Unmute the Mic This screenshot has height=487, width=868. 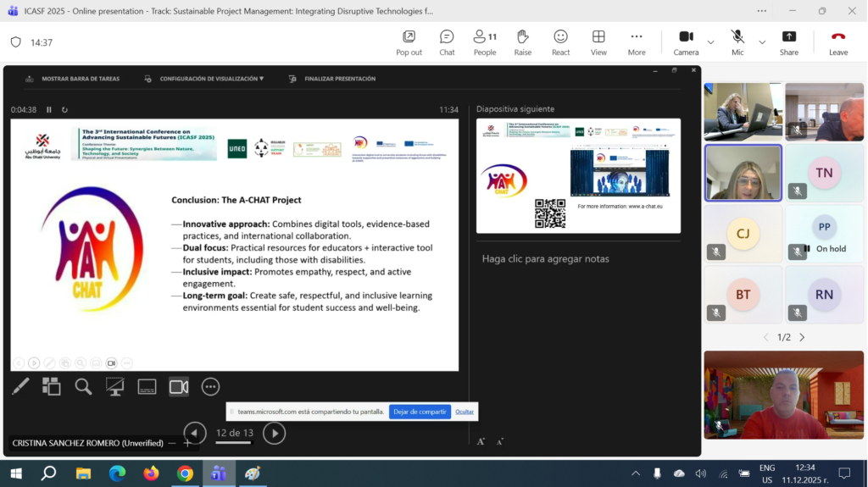(x=737, y=42)
